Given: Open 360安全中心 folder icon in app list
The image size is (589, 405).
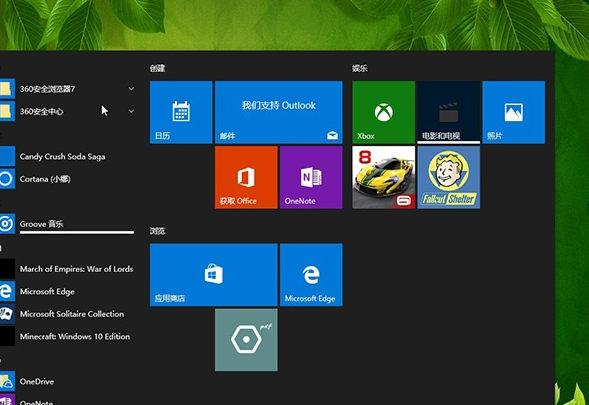Looking at the screenshot, I should (x=6, y=111).
